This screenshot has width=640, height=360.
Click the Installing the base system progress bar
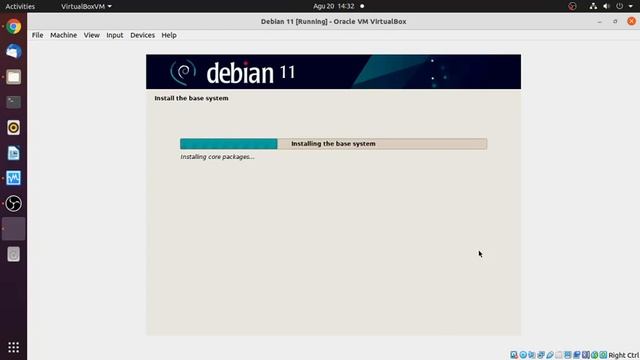coord(333,144)
